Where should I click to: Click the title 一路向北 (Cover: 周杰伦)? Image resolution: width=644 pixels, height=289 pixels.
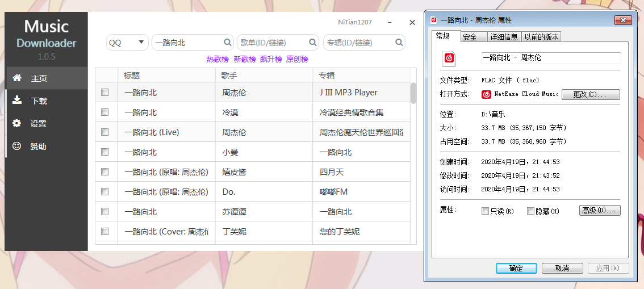tap(167, 231)
